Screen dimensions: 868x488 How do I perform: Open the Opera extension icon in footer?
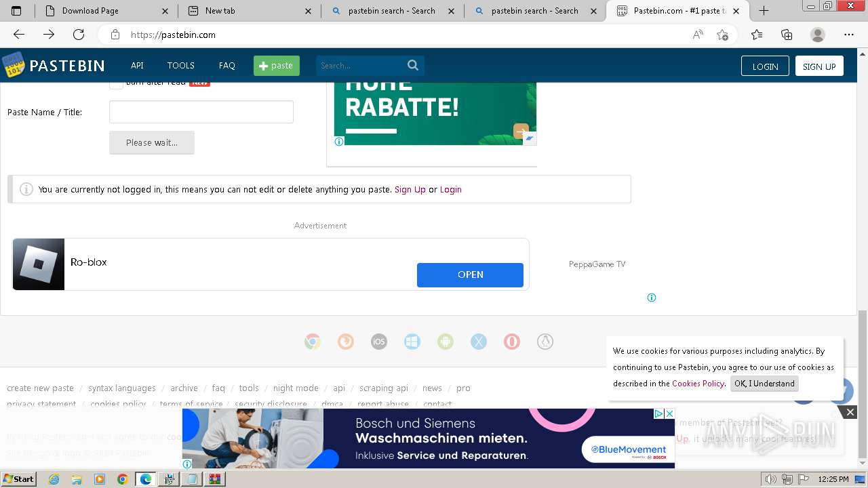click(x=512, y=342)
